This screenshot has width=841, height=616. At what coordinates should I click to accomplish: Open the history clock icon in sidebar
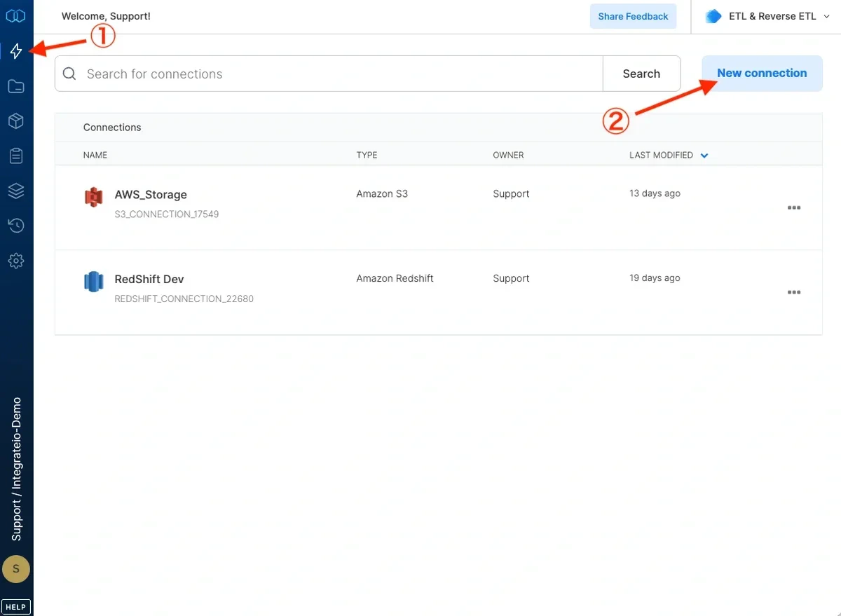click(16, 225)
